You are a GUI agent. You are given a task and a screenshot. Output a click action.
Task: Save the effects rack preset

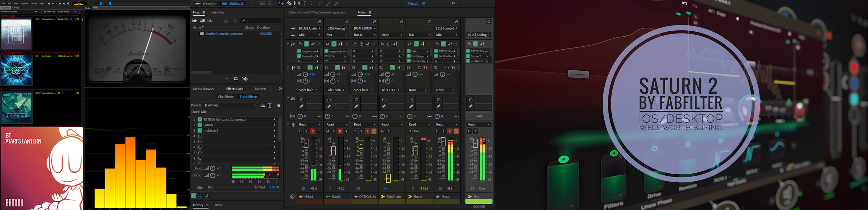(x=263, y=105)
